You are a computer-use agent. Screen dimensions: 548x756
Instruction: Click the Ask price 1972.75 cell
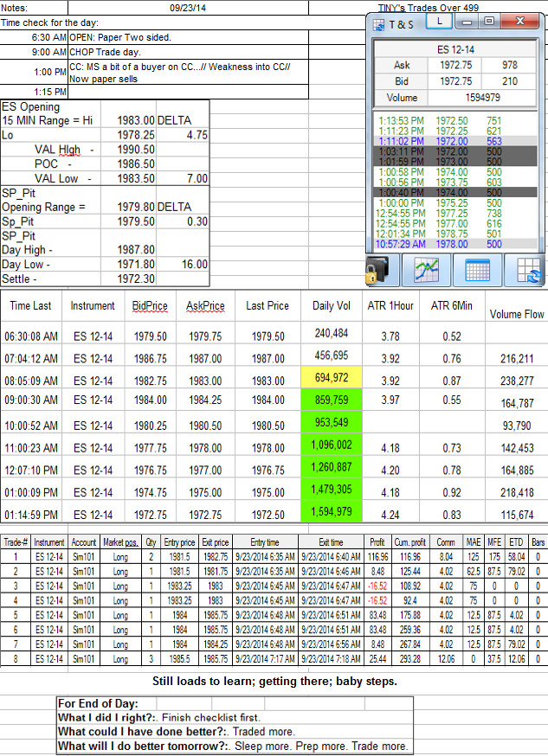(x=455, y=65)
